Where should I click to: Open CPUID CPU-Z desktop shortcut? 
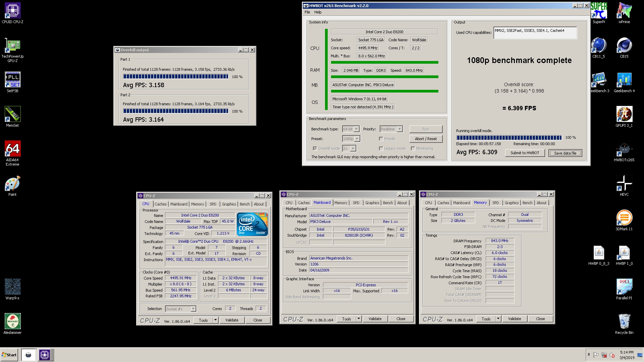click(12, 13)
